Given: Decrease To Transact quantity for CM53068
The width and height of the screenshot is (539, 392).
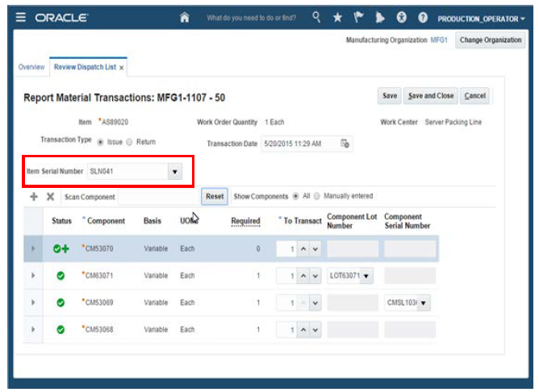Looking at the screenshot, I should tap(315, 330).
